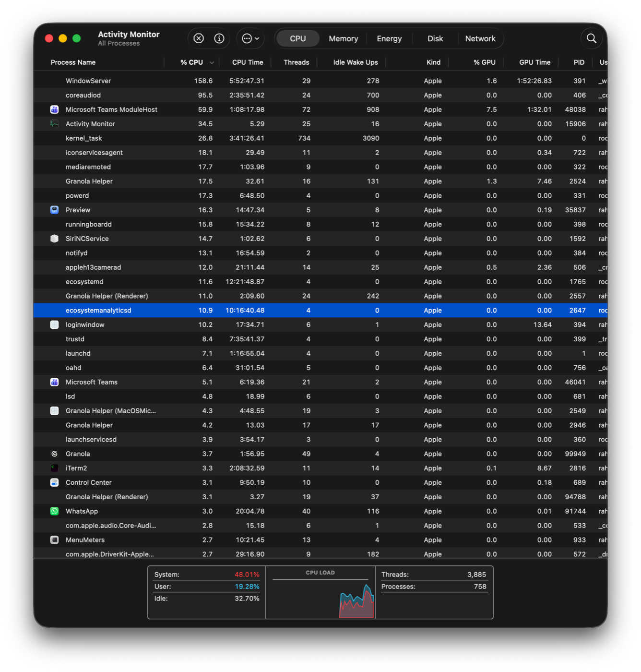Select the WindowServer process row
The width and height of the screenshot is (641, 672).
point(320,81)
